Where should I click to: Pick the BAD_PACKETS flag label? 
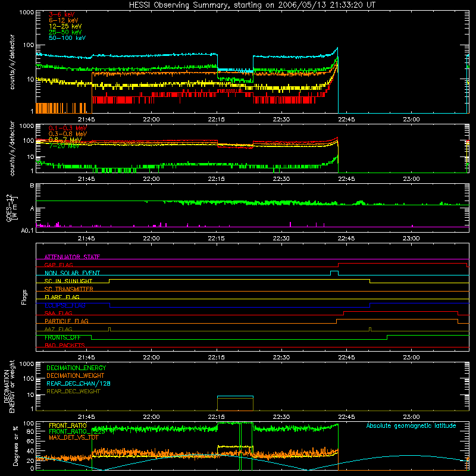pyautogui.click(x=65, y=345)
